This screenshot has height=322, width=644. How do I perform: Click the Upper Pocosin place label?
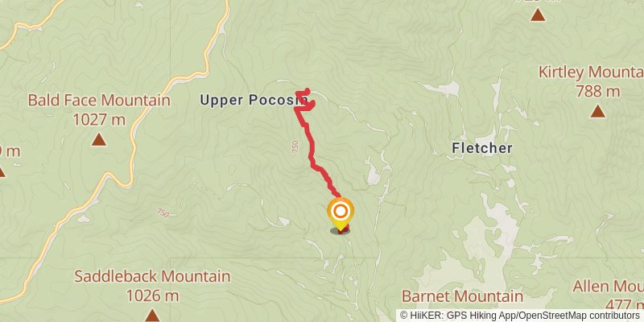pos(254,100)
